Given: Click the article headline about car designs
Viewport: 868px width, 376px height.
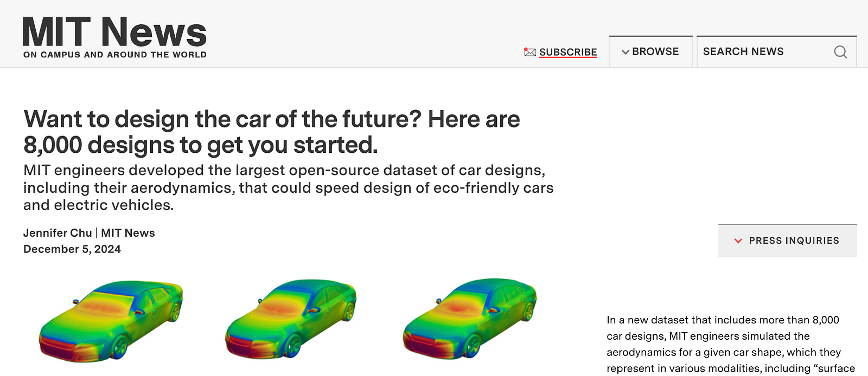Looking at the screenshot, I should 272,132.
